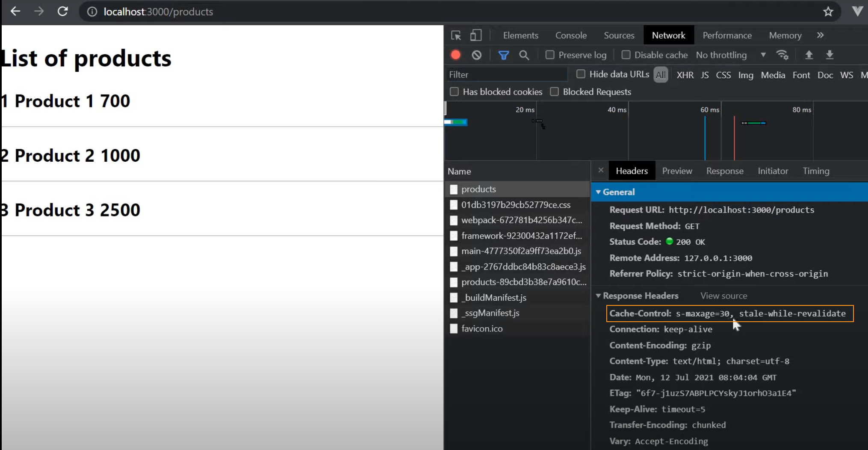Check Blocked Requests
This screenshot has width=868, height=450.
click(x=555, y=92)
